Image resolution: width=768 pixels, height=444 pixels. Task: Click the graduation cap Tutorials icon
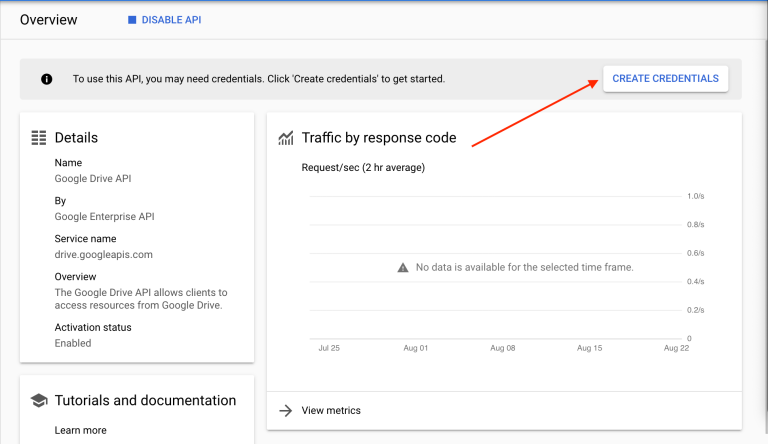[x=39, y=400]
